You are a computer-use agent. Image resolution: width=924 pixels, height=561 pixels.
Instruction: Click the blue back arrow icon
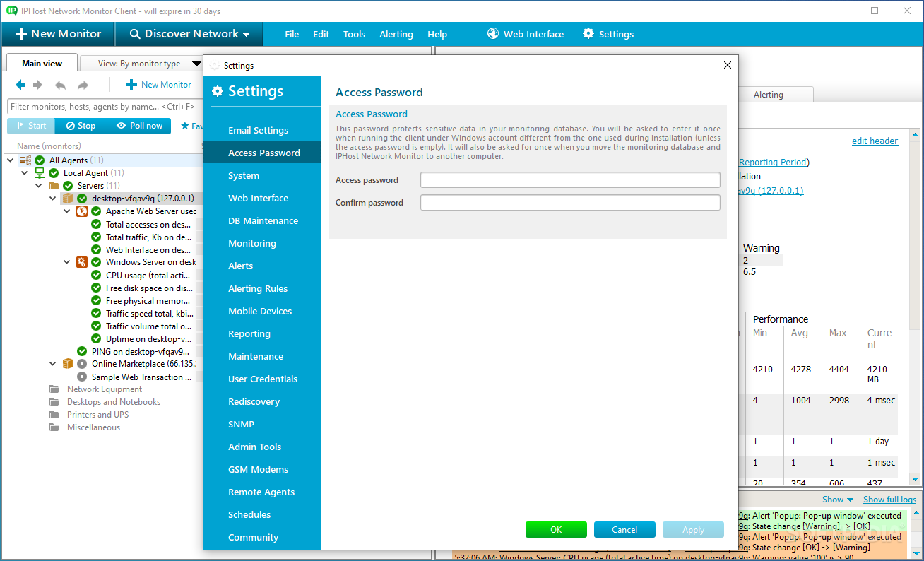click(20, 85)
